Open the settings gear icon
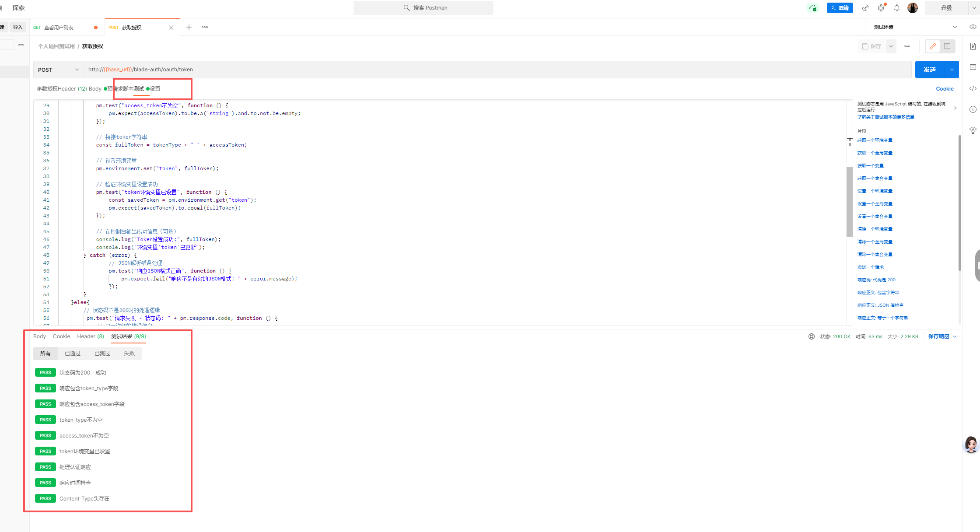This screenshot has width=980, height=532. [881, 8]
